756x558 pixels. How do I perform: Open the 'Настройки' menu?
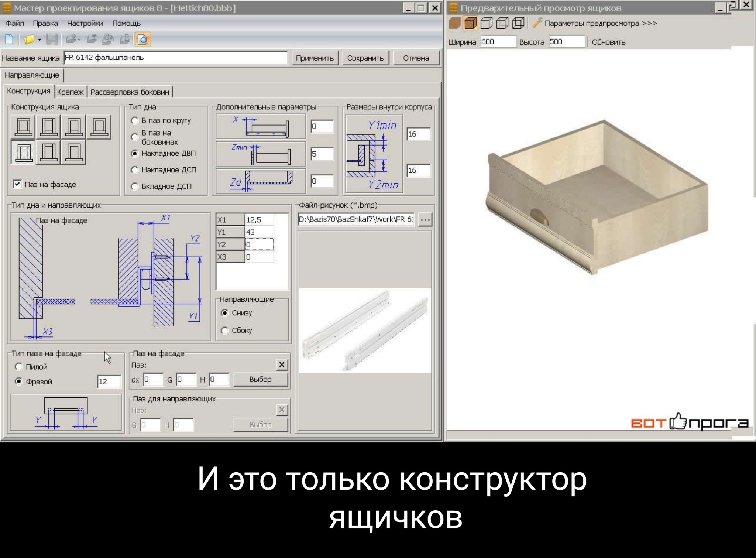[x=85, y=23]
